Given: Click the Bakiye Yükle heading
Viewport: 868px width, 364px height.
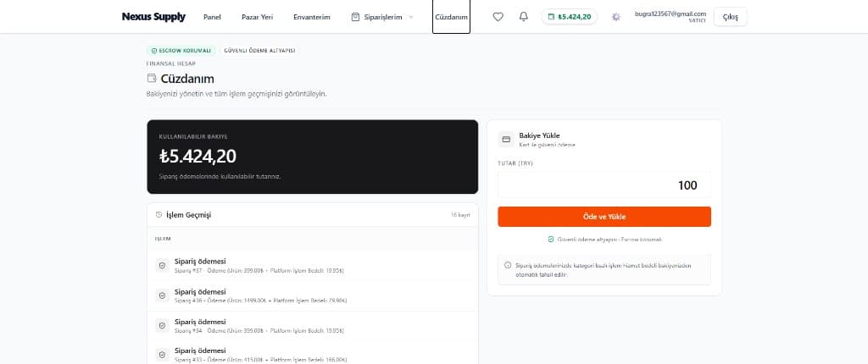Looking at the screenshot, I should 539,135.
